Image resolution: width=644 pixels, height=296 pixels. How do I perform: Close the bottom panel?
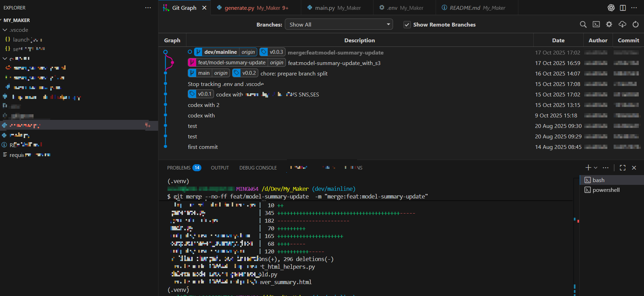tap(634, 168)
